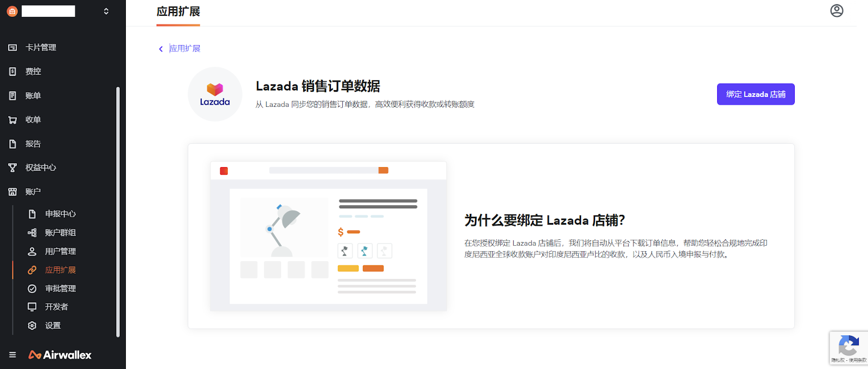Click the 账单 bill icon in sidebar

(12, 96)
